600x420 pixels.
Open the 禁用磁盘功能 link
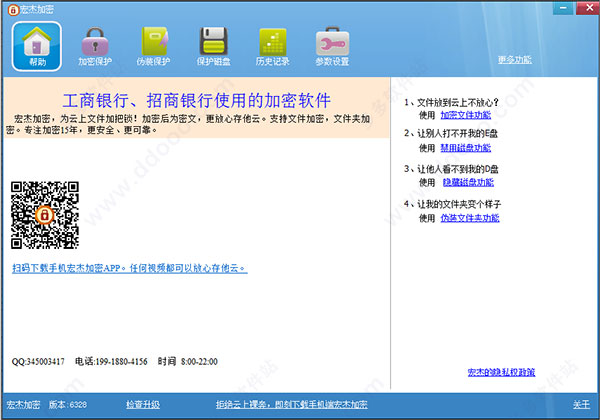pyautogui.click(x=466, y=148)
